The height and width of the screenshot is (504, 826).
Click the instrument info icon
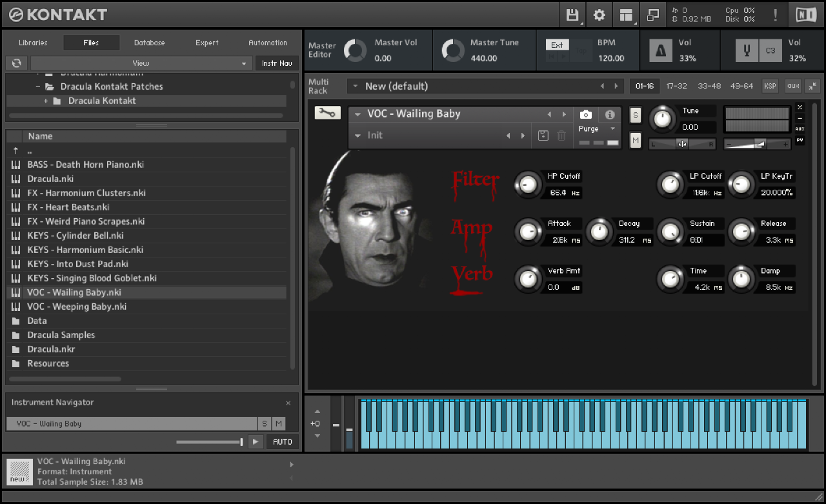pos(609,114)
